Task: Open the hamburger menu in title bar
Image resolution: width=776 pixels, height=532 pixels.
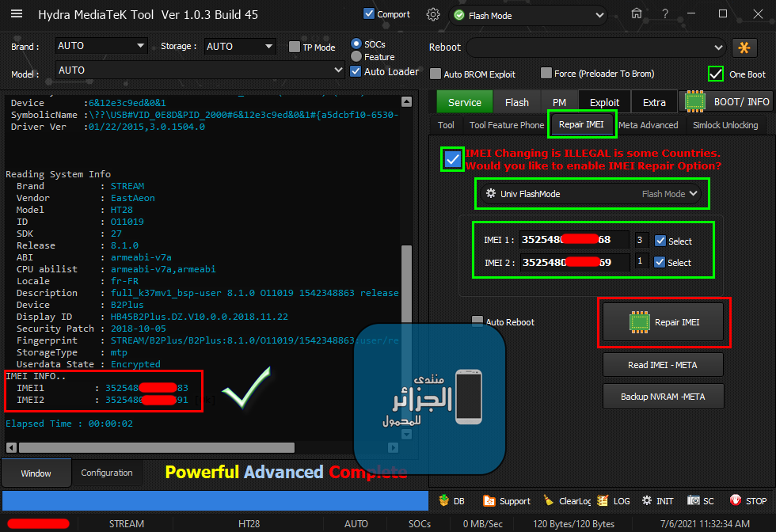Action: click(17, 14)
